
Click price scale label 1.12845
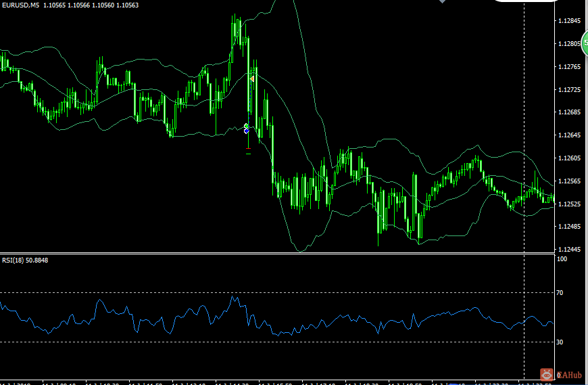click(569, 21)
